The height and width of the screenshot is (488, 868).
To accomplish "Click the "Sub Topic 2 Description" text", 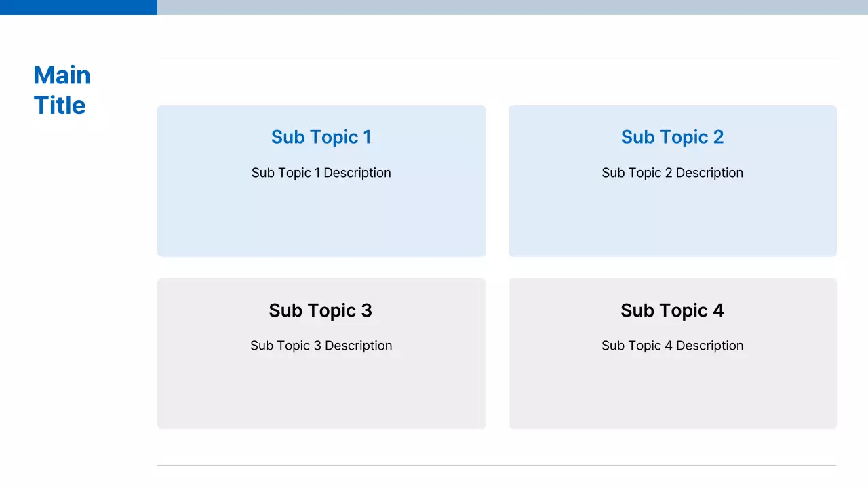I will pos(672,173).
